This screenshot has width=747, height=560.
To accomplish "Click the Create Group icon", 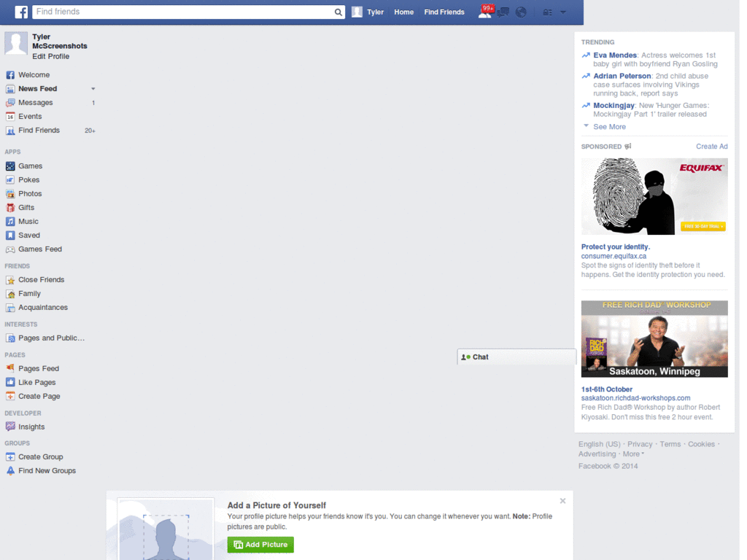I will click(10, 456).
